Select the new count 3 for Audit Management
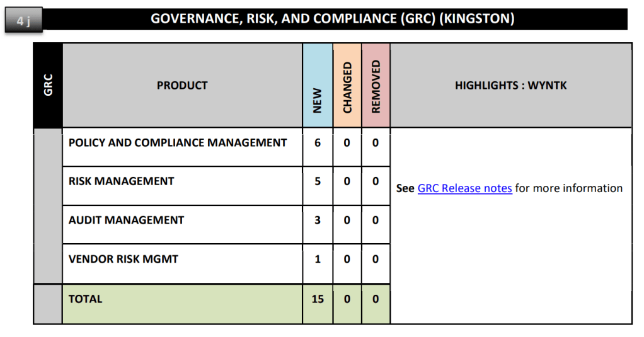The image size is (644, 337). pos(318,220)
